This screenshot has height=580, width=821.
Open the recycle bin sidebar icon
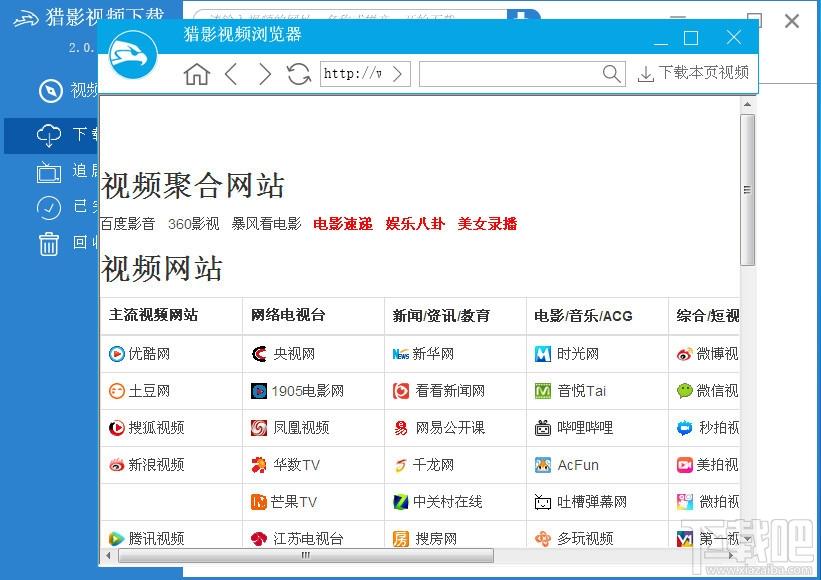49,243
